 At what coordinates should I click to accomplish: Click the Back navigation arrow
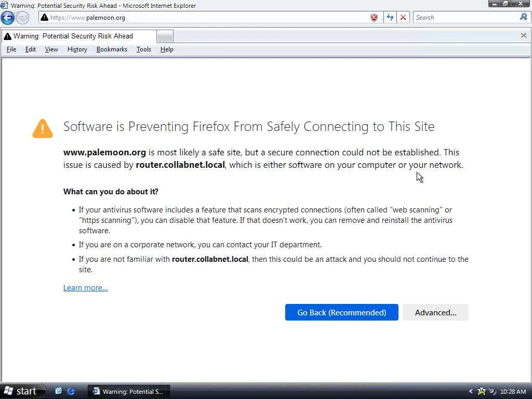[x=7, y=18]
